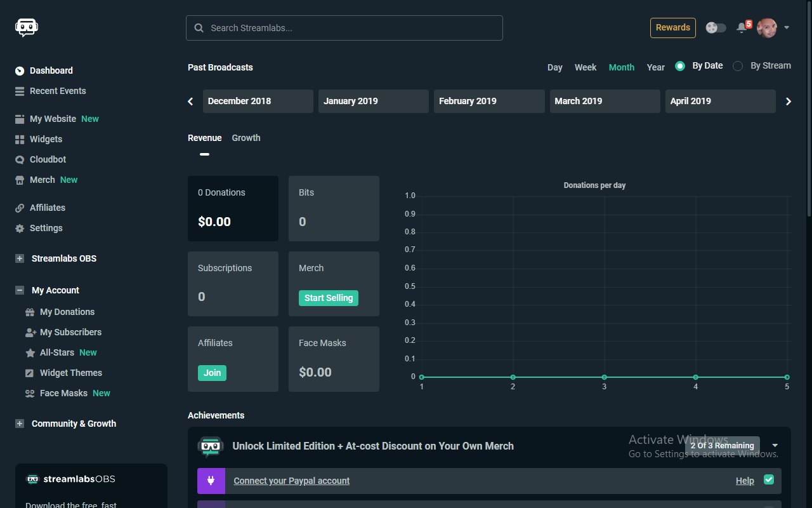Click the Streamlabs logo icon
Screen dimensions: 812x508
coord(27,28)
